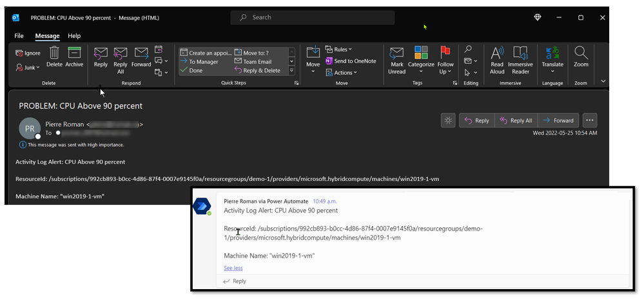The height and width of the screenshot is (302, 644).
Task: Run the Reply & Delete quick step
Action: (x=257, y=71)
